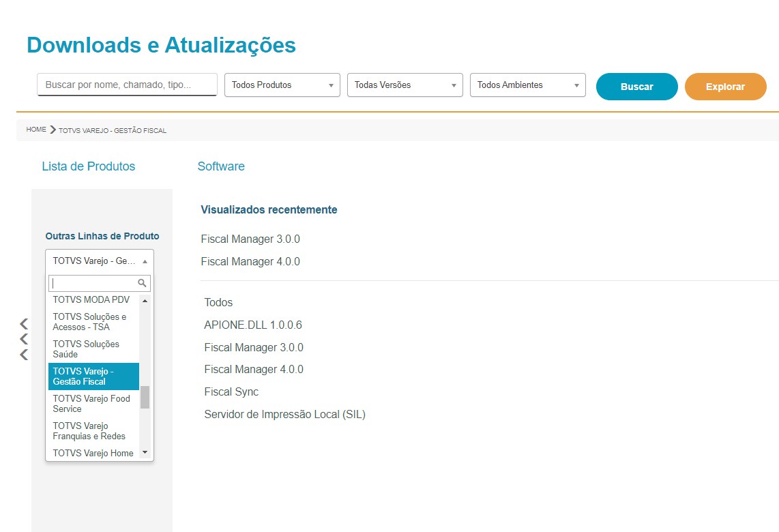Select TOTVS Varejo Franquias e Redes option
This screenshot has width=779, height=532.
(x=94, y=431)
